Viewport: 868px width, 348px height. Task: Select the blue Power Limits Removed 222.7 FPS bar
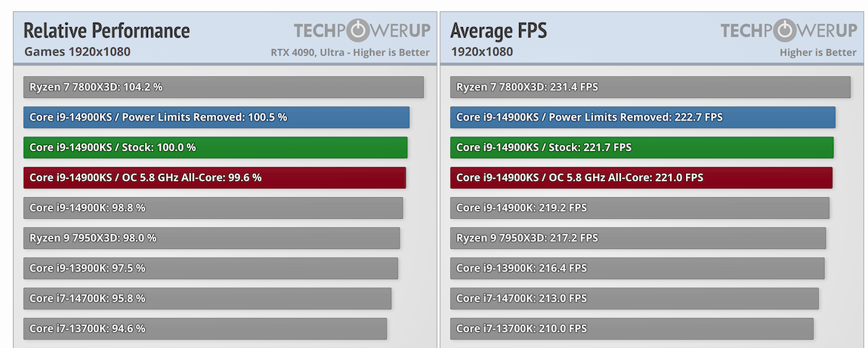click(x=643, y=117)
